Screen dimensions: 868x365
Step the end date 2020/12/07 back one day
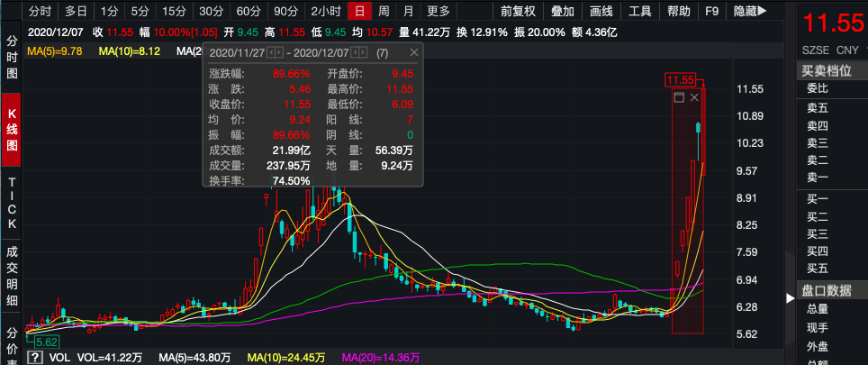point(355,52)
